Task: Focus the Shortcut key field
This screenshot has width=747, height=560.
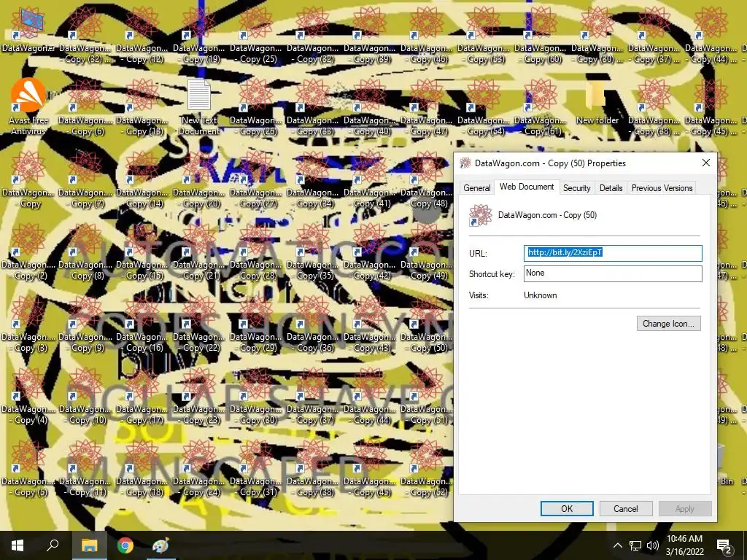Action: click(613, 273)
